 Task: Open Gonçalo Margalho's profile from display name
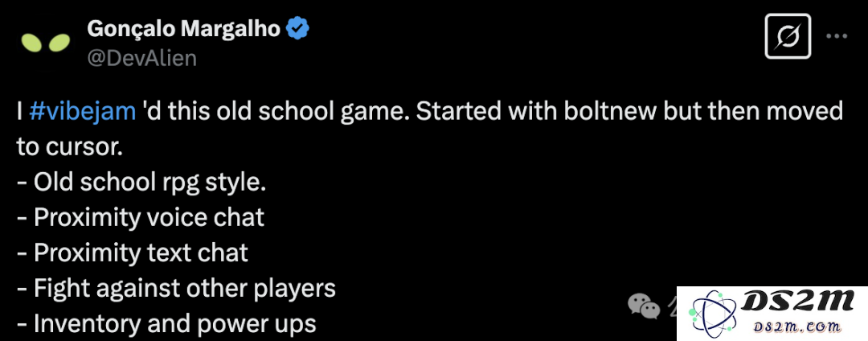[184, 29]
